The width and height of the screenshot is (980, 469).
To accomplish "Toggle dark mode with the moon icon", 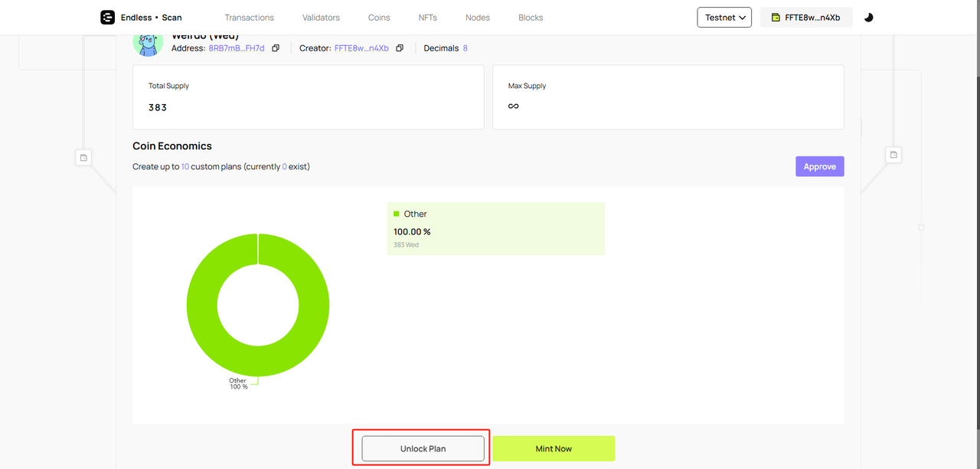I will coord(868,18).
